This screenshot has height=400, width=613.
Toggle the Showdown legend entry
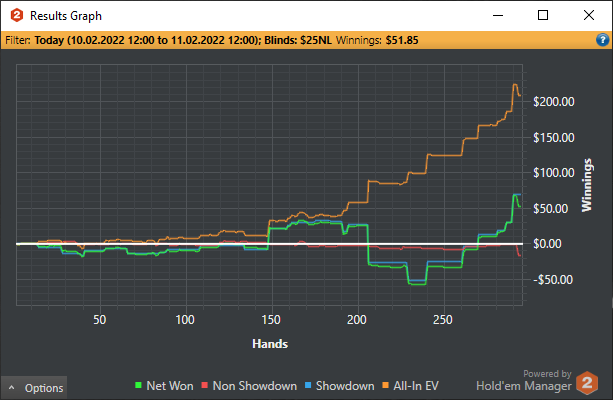[x=339, y=386]
